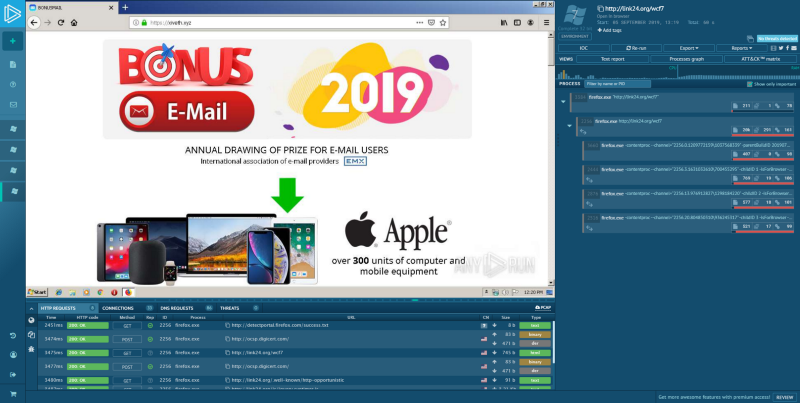Click the Windows Start button
Viewport: 800px width, 403px height.
[37, 292]
